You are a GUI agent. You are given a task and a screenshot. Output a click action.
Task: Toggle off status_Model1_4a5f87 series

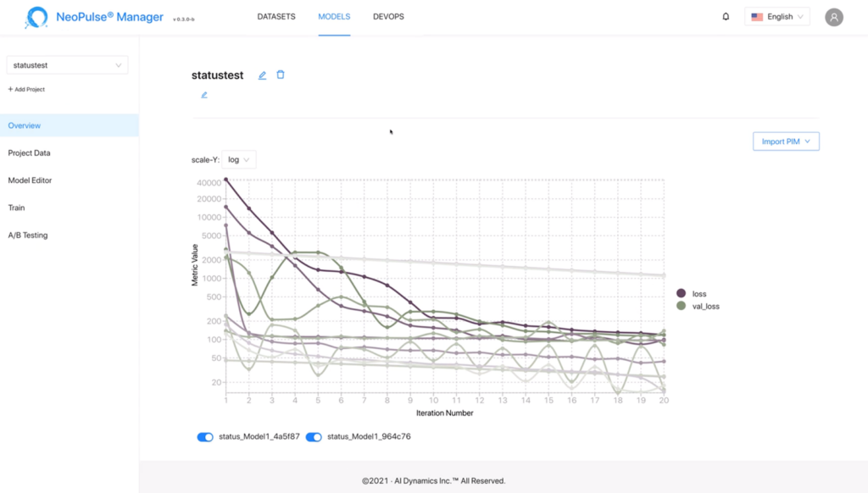(x=205, y=437)
